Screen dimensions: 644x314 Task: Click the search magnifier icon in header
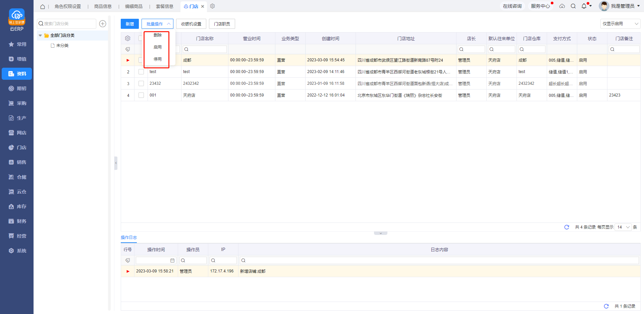point(573,6)
